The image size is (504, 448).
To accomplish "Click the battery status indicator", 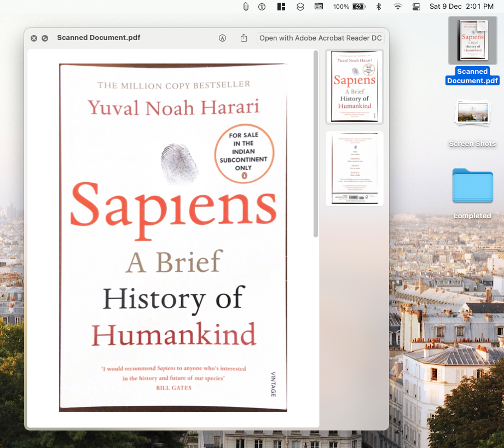I will click(358, 7).
